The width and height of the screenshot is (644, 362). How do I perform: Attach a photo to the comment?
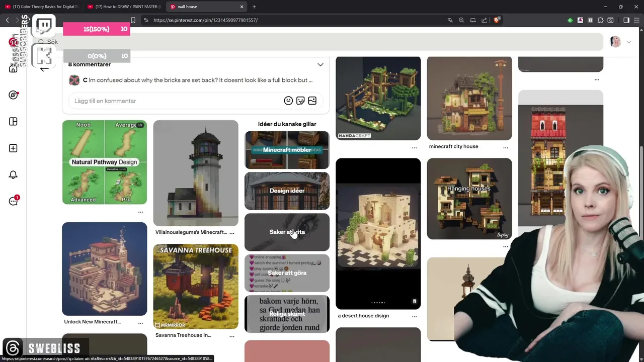coord(312,101)
